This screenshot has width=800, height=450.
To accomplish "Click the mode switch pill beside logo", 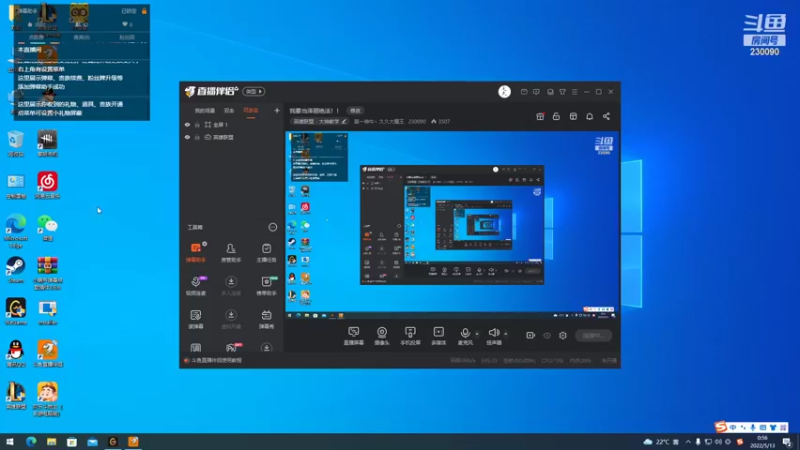I will tap(254, 91).
